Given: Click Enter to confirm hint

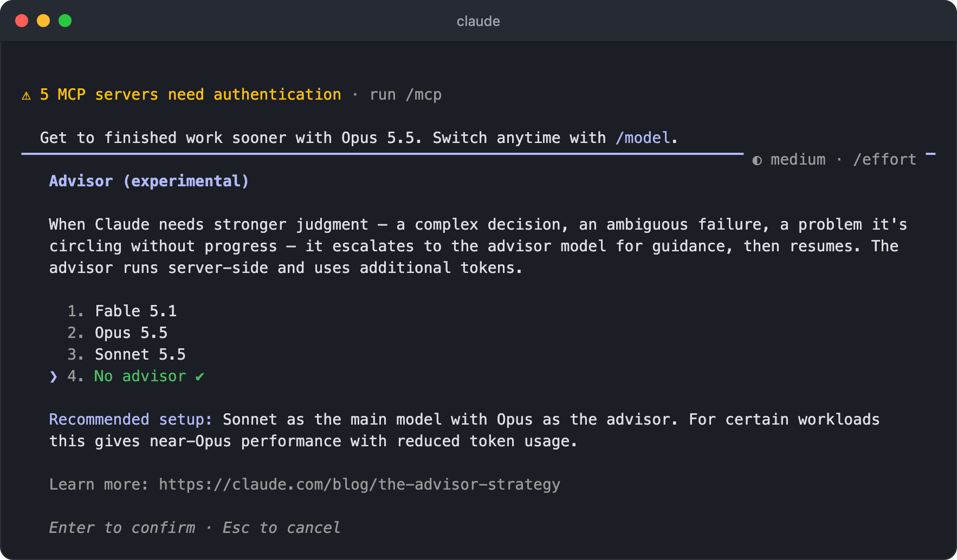Looking at the screenshot, I should pyautogui.click(x=122, y=528).
